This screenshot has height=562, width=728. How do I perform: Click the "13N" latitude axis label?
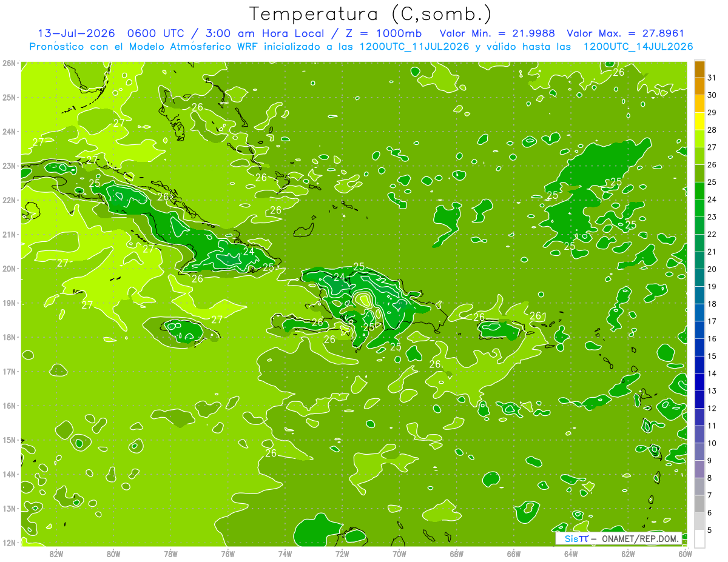tap(8, 508)
